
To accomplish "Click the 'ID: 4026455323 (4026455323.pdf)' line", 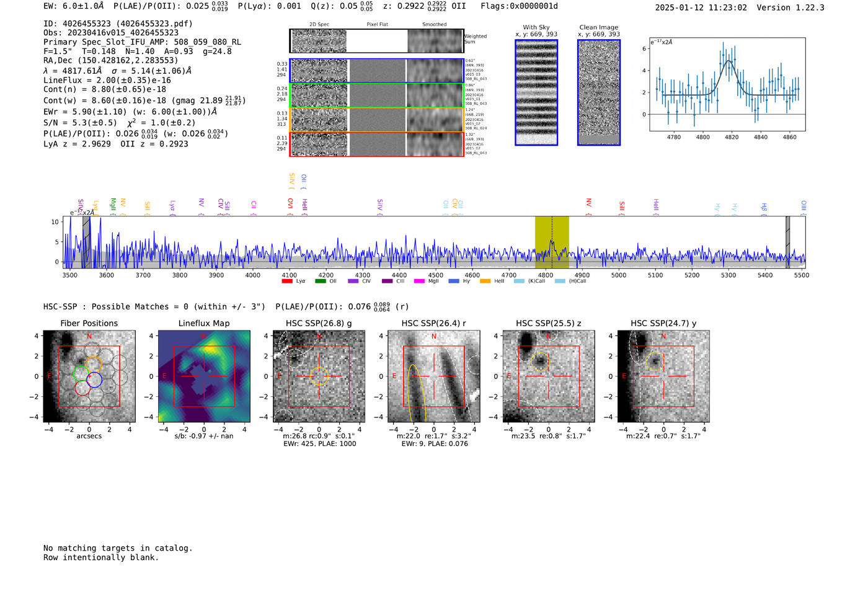I will point(118,24).
